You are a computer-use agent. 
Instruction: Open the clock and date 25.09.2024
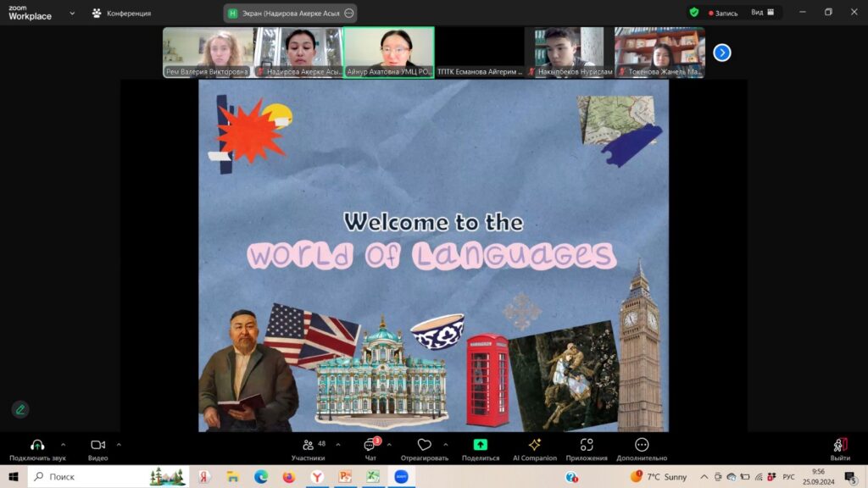[818, 476]
